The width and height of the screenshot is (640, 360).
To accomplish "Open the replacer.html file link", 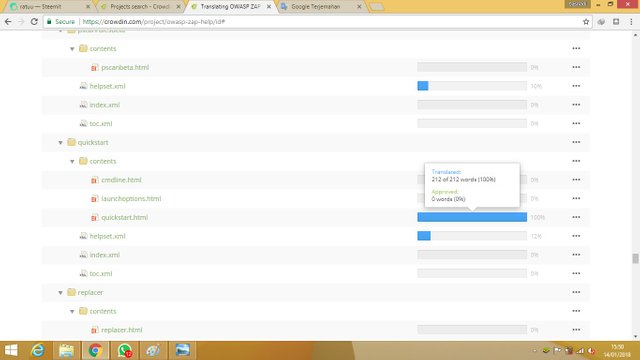I will tap(122, 330).
